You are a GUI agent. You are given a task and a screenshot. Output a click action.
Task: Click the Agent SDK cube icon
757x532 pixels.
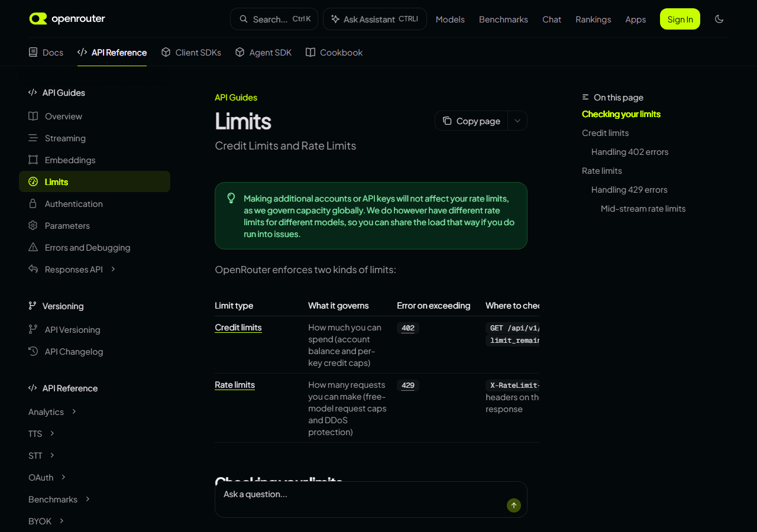[x=240, y=53]
